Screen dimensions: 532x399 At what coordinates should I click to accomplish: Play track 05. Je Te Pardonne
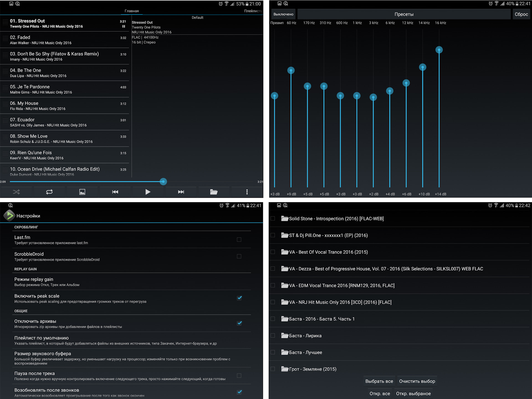click(65, 89)
